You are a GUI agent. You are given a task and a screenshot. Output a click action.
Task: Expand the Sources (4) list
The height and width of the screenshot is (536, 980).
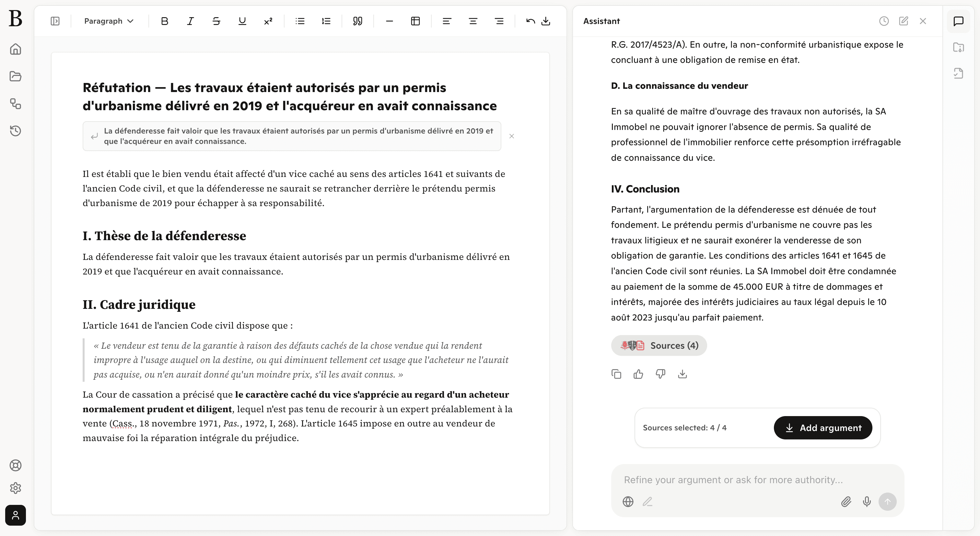click(659, 345)
